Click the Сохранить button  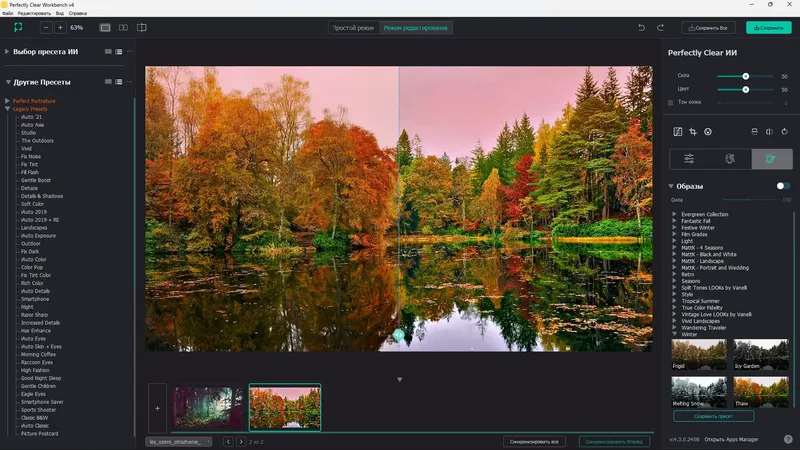(x=768, y=28)
